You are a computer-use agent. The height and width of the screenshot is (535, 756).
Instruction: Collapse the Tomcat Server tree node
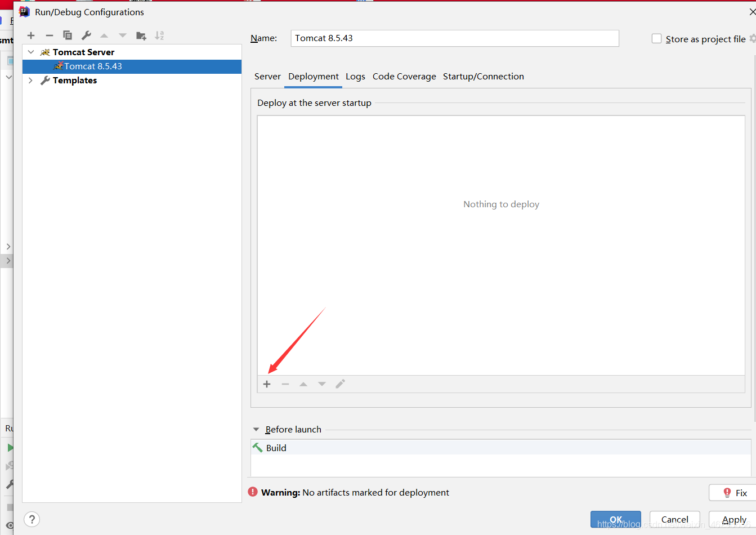tap(31, 52)
